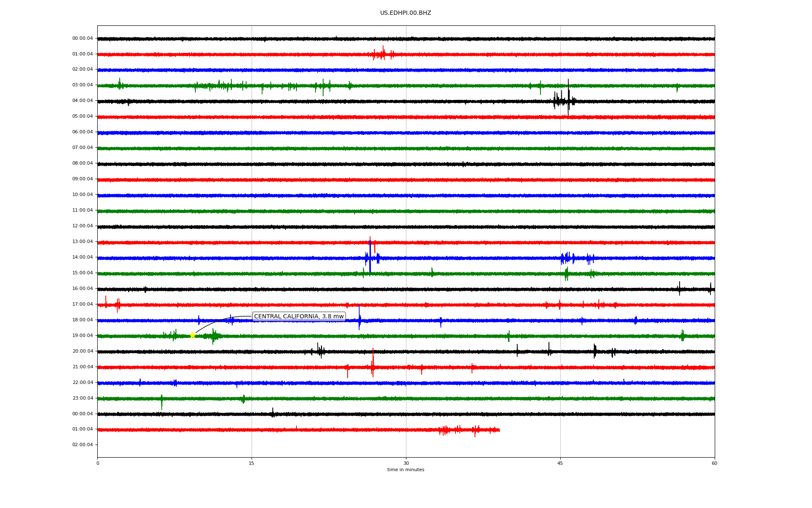812x508 pixels.
Task: Click the x-axis tick label 15
Action: [252, 464]
